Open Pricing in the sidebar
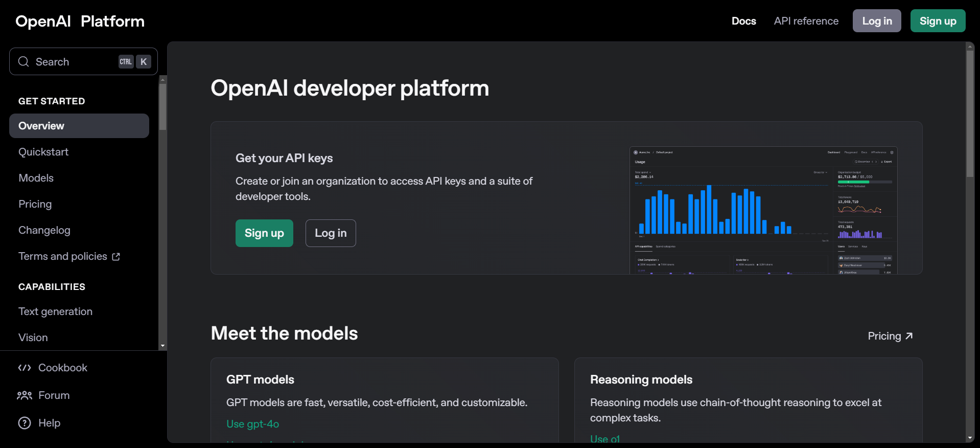 point(35,204)
